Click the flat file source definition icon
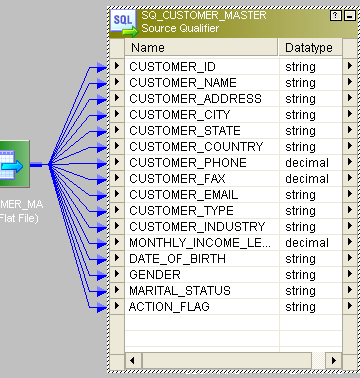 coord(14,164)
